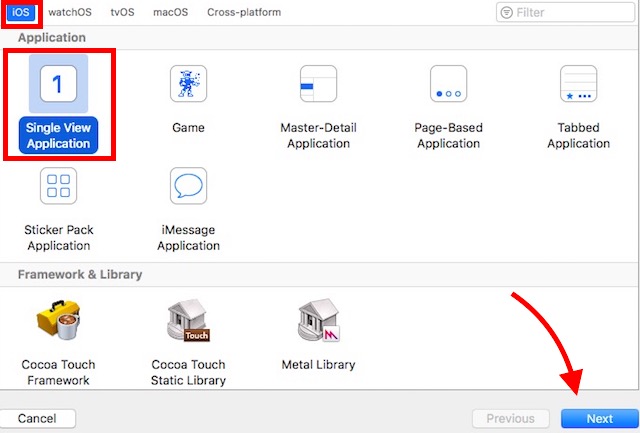
Task: Pick the iMessage Application speech bubble icon
Action: (x=188, y=186)
